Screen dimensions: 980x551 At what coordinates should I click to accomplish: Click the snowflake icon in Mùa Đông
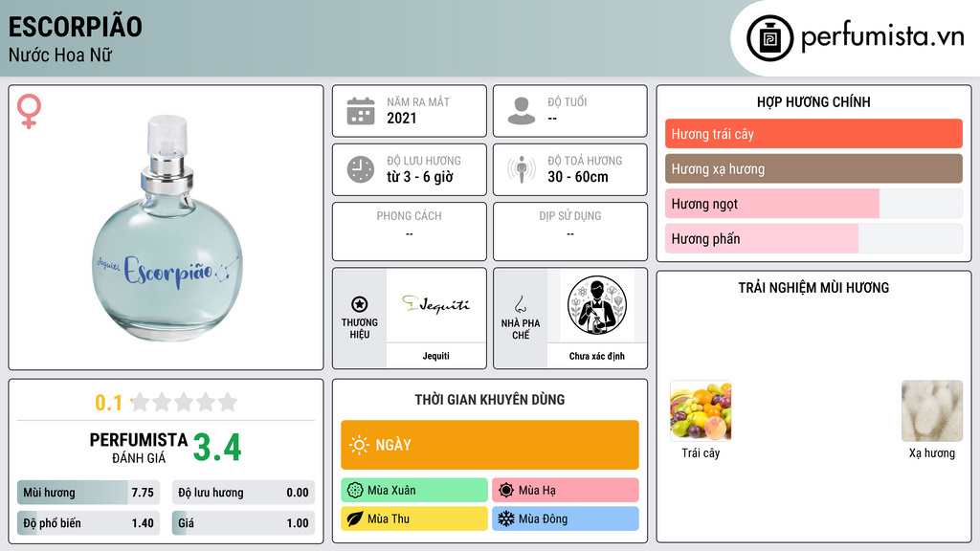click(x=506, y=518)
